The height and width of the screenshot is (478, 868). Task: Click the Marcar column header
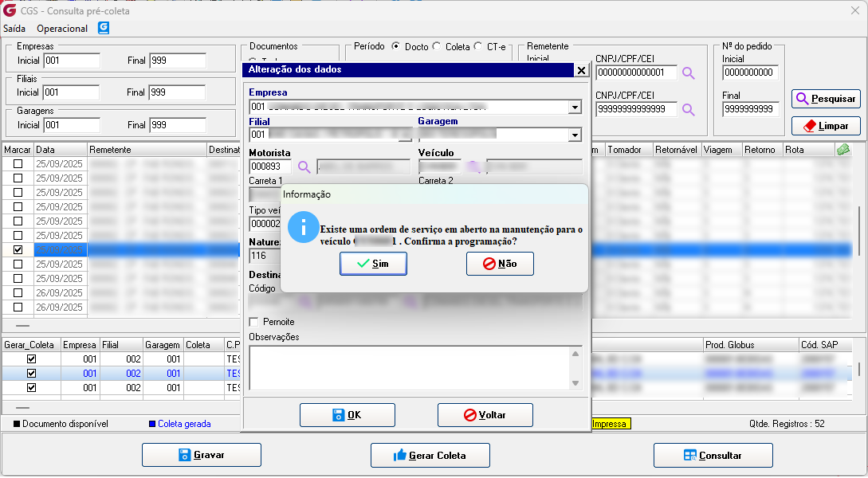pyautogui.click(x=18, y=150)
